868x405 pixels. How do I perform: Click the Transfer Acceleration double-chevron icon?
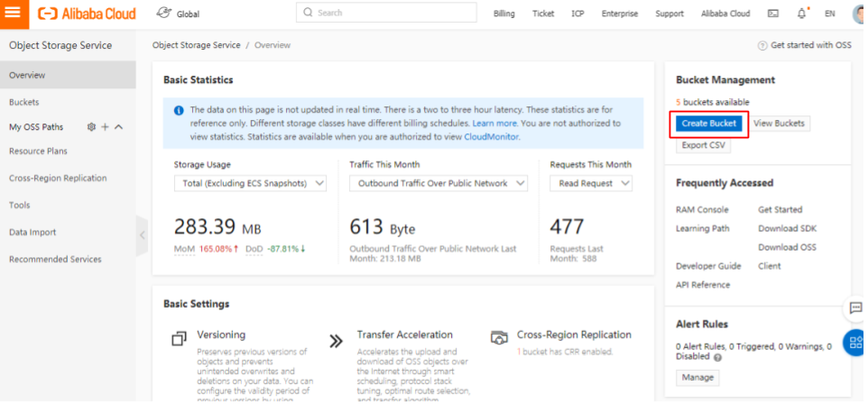(336, 341)
